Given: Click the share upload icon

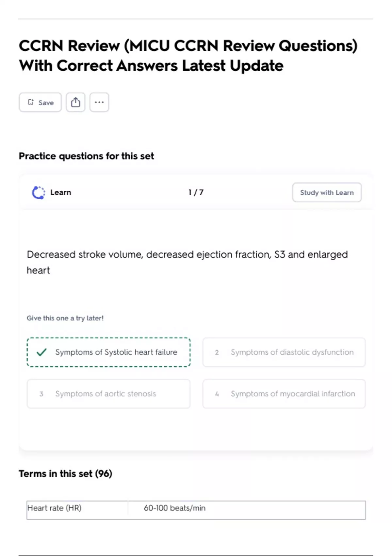Looking at the screenshot, I should tap(75, 102).
